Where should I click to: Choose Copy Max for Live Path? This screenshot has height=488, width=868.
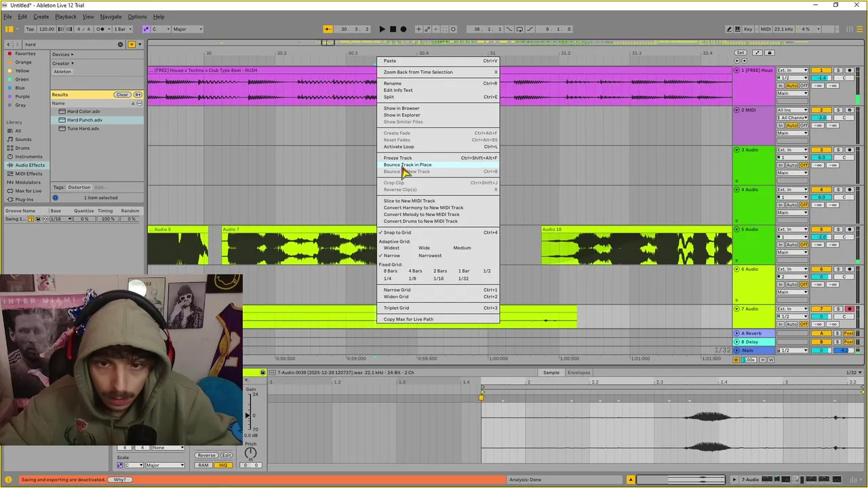[438, 319]
